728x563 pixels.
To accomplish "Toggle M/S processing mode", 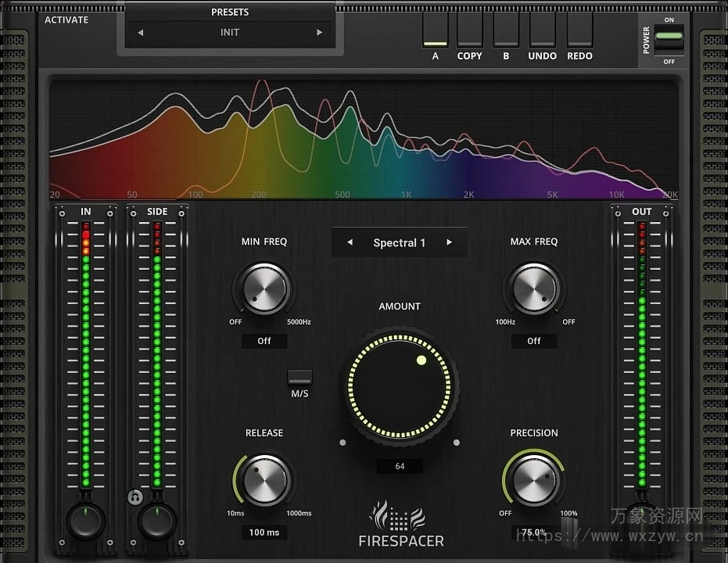I will (x=299, y=378).
